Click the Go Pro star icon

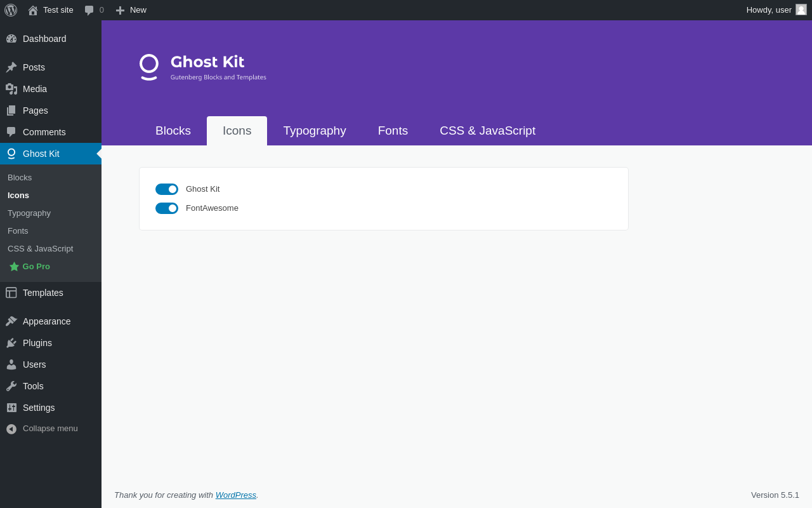[14, 267]
